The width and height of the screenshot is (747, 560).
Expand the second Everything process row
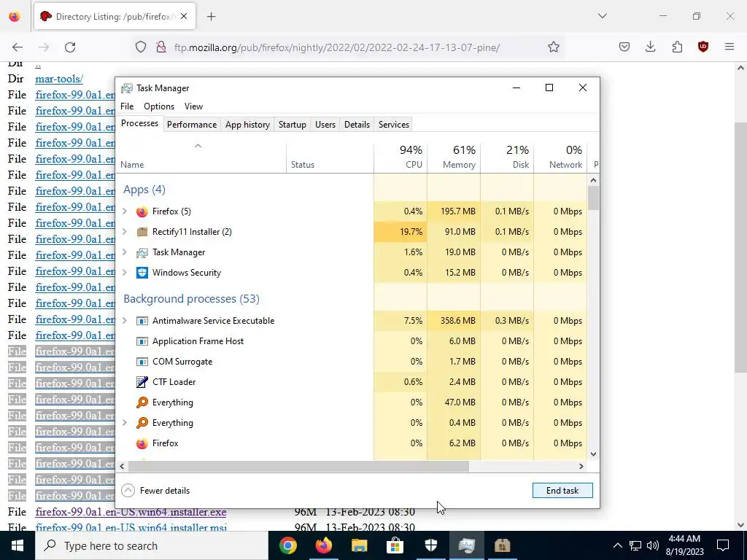125,423
